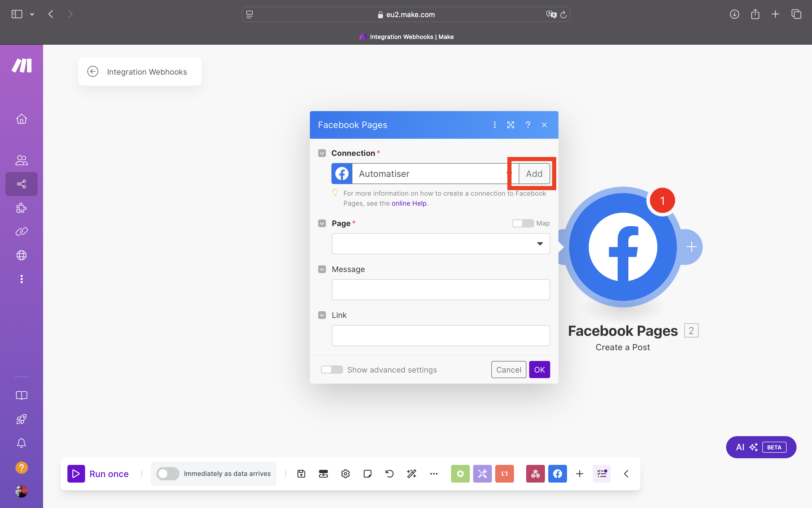Open the purple Tools wrench module
The width and height of the screenshot is (812, 508).
pyautogui.click(x=482, y=474)
